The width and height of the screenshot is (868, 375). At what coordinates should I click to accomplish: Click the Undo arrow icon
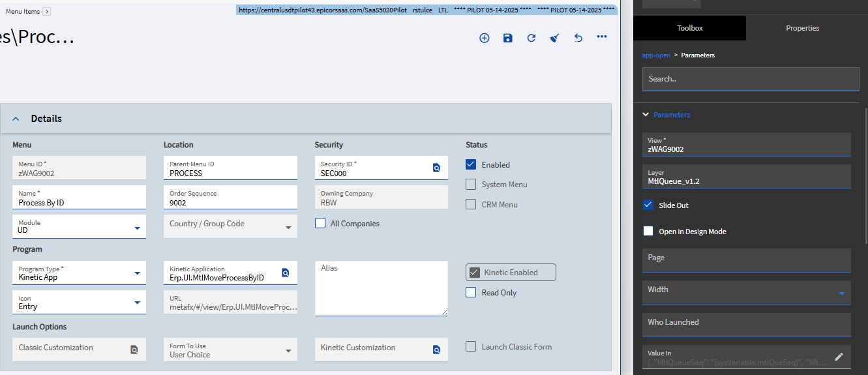[578, 38]
